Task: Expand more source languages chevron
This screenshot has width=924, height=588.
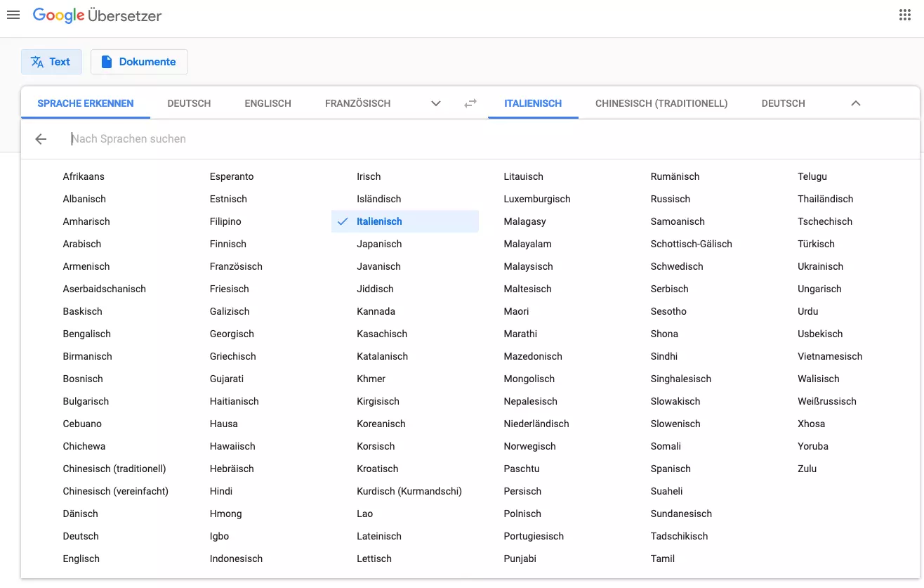Action: pos(436,103)
